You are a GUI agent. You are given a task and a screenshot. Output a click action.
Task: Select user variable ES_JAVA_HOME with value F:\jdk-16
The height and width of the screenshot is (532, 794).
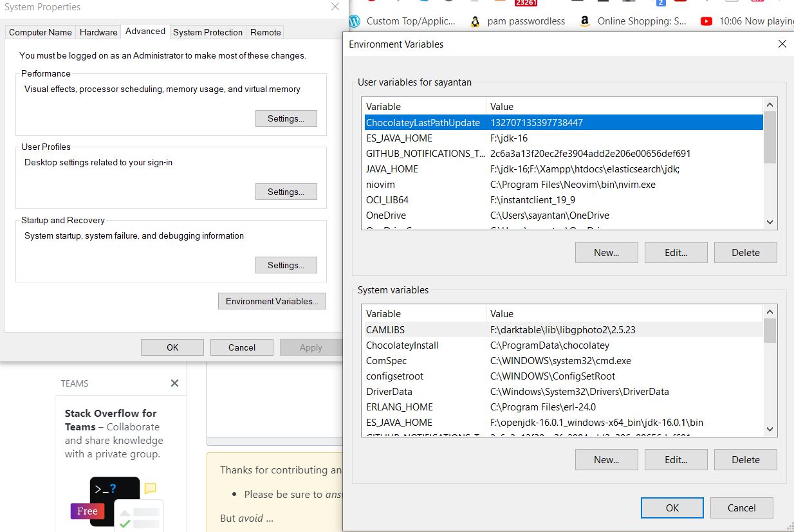[x=563, y=138]
